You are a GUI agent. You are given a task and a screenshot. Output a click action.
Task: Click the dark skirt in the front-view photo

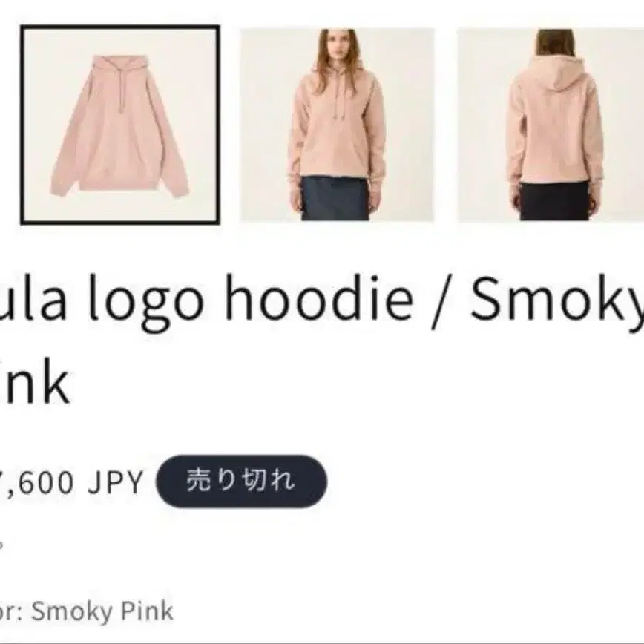click(x=335, y=198)
